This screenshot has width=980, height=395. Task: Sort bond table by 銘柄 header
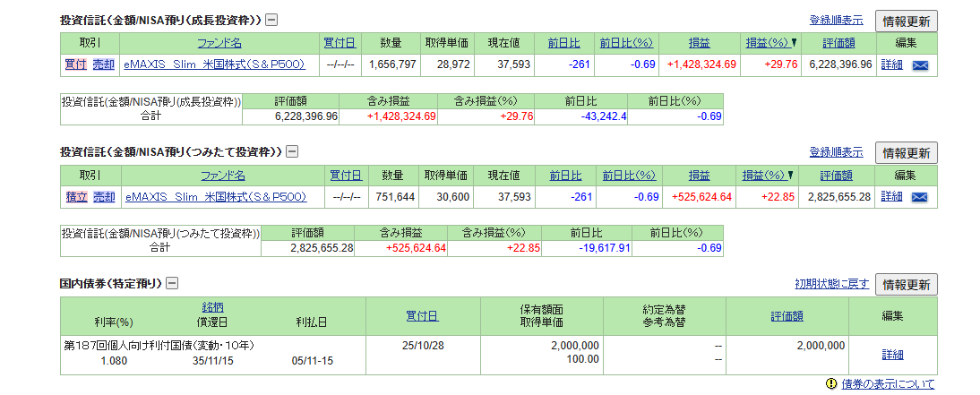tap(212, 307)
